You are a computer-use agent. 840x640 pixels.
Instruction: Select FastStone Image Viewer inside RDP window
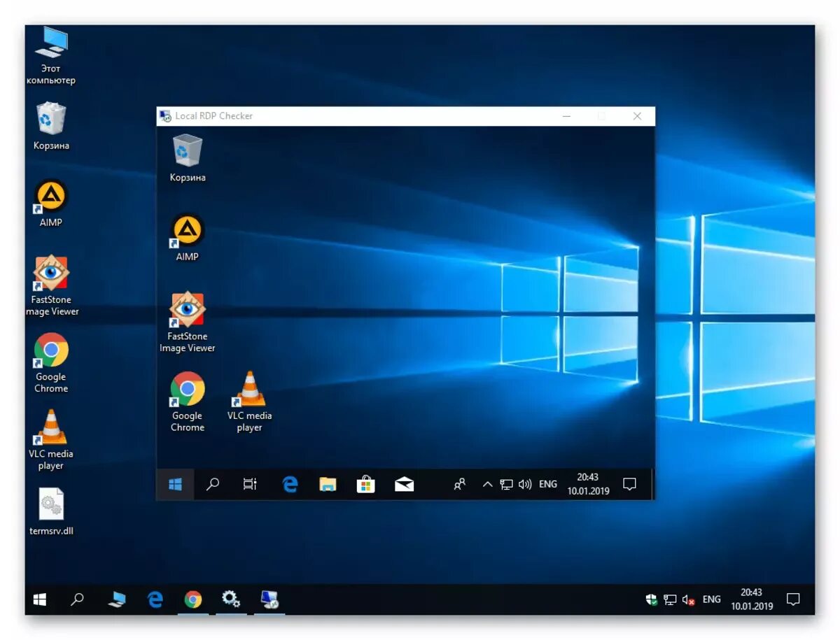pos(188,322)
